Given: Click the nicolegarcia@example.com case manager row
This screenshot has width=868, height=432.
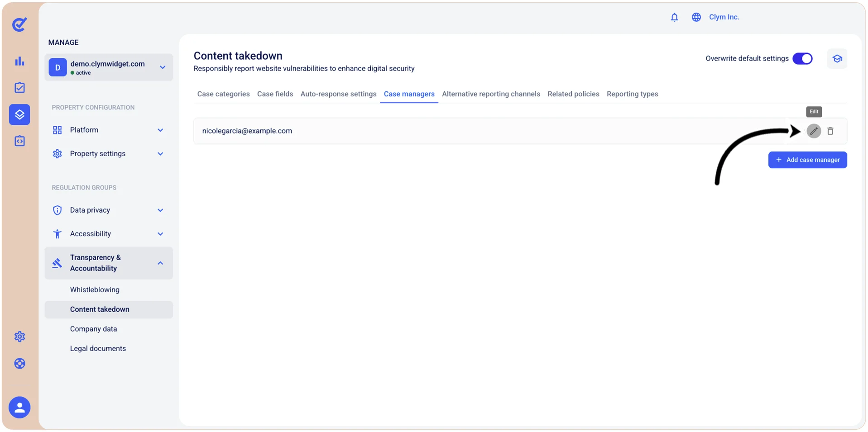Looking at the screenshot, I should (520, 131).
